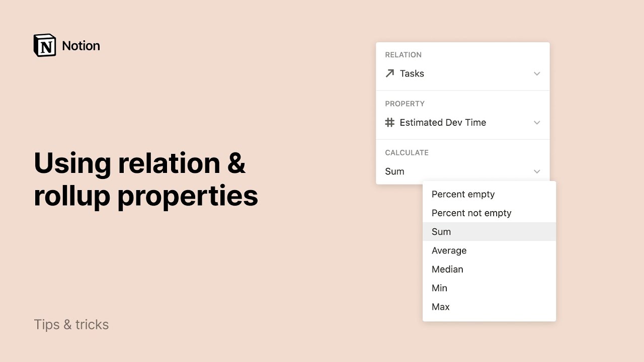Select the Sum calculation option
644x362 pixels.
coord(441,232)
